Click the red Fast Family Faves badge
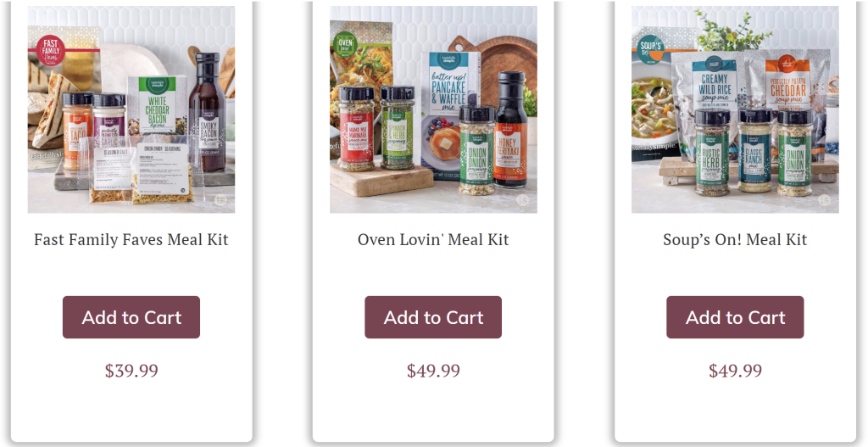 click(50, 50)
